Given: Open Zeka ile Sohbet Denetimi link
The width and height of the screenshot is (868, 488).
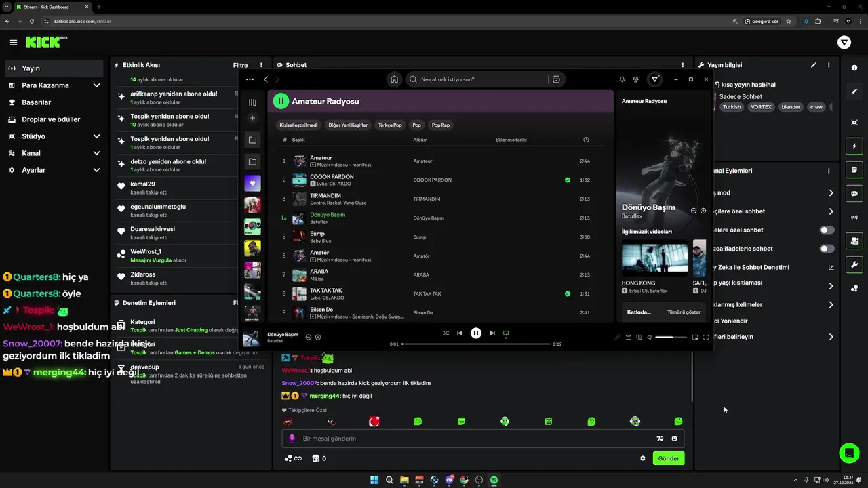Looking at the screenshot, I should [831, 267].
